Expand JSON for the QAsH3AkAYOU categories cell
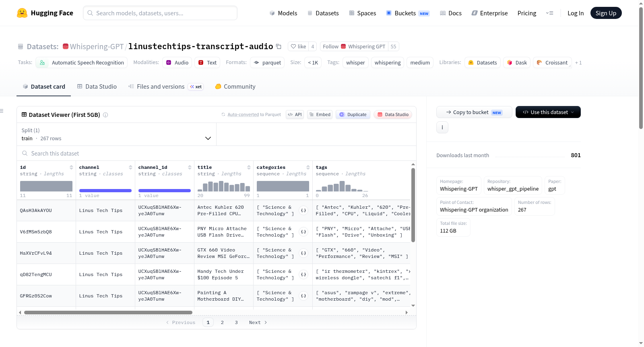The image size is (644, 347). point(303,210)
